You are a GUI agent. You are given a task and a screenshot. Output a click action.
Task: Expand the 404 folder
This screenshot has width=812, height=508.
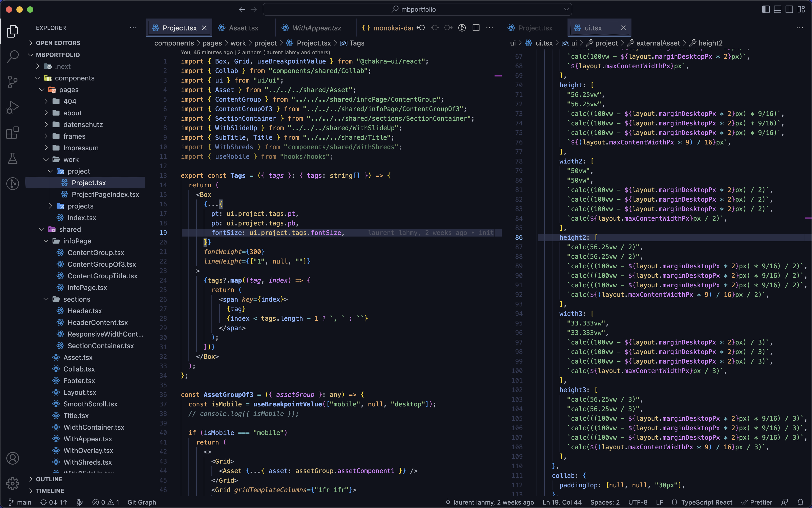[70, 101]
